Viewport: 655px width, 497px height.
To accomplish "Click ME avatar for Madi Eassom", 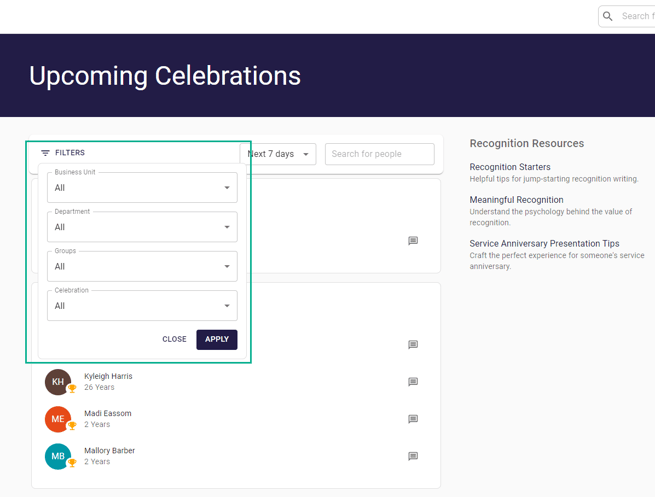I will (58, 419).
